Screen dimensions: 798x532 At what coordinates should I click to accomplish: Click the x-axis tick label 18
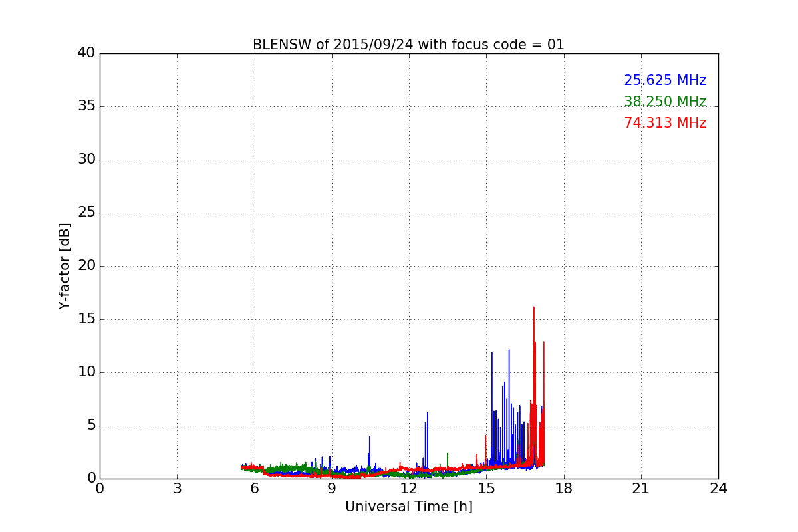pyautogui.click(x=564, y=489)
